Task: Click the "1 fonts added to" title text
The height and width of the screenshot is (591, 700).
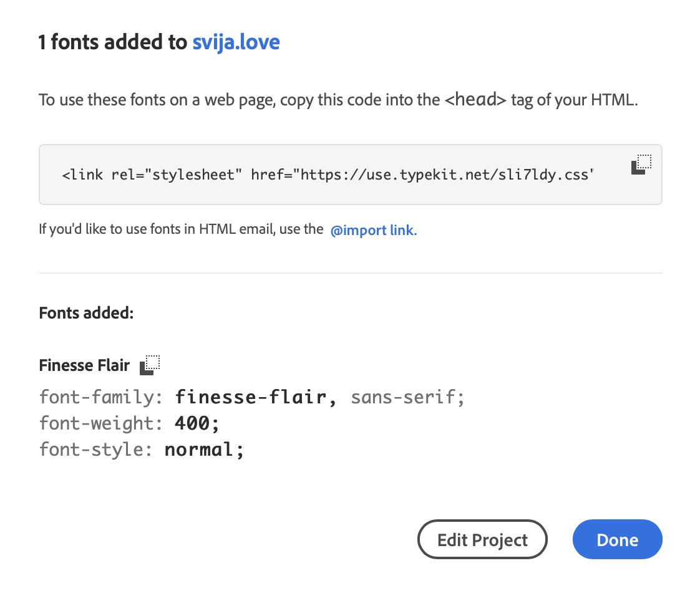Action: [112, 42]
